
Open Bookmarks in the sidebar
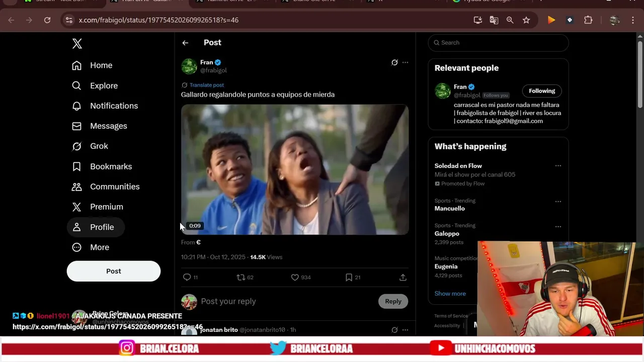102,166
